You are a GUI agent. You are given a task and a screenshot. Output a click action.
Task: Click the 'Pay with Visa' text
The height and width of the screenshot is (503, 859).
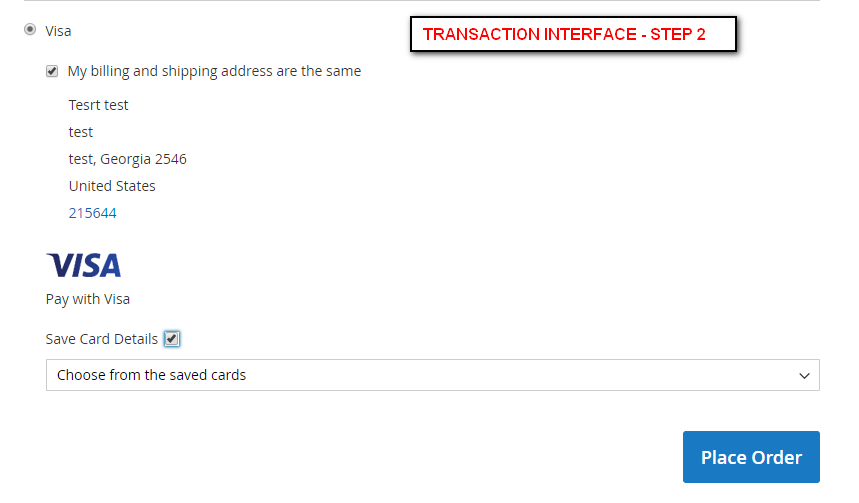tap(88, 299)
